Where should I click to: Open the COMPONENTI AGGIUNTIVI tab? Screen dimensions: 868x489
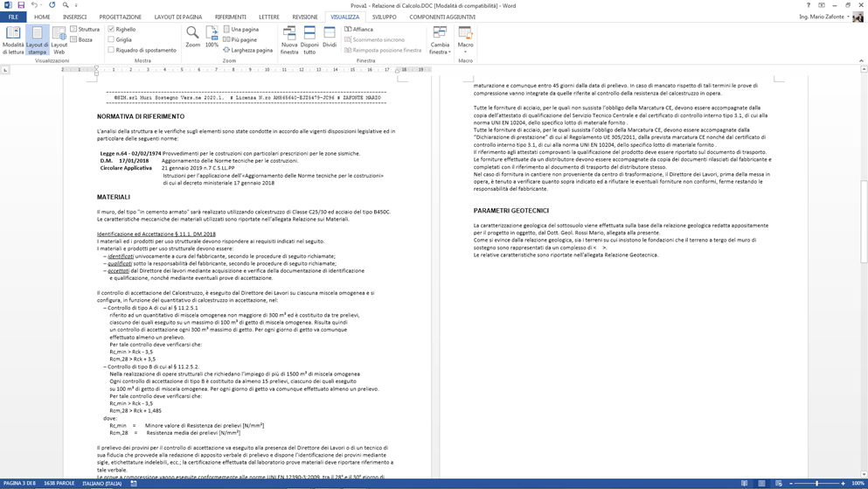tap(442, 17)
